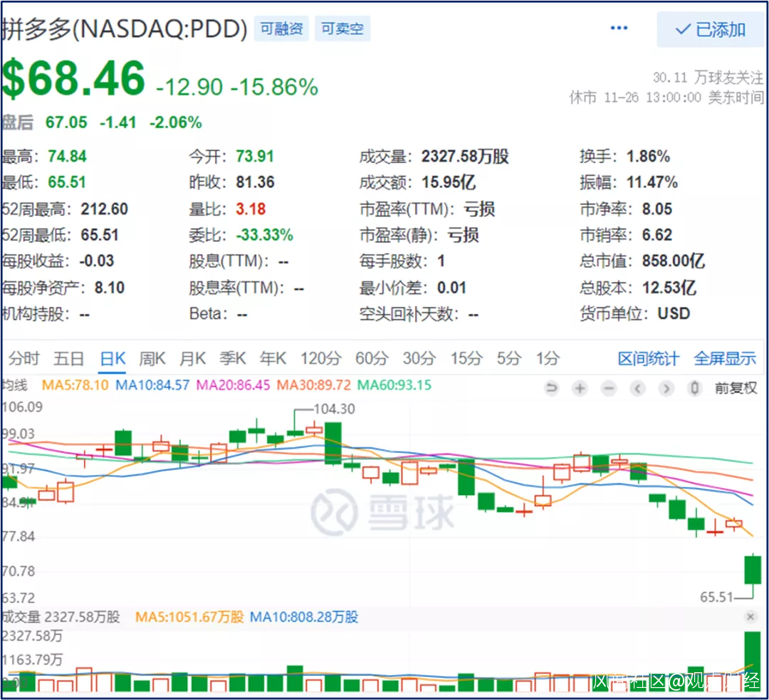The height and width of the screenshot is (700, 769).
Task: Click the 可融资 margin tag
Action: [x=281, y=28]
